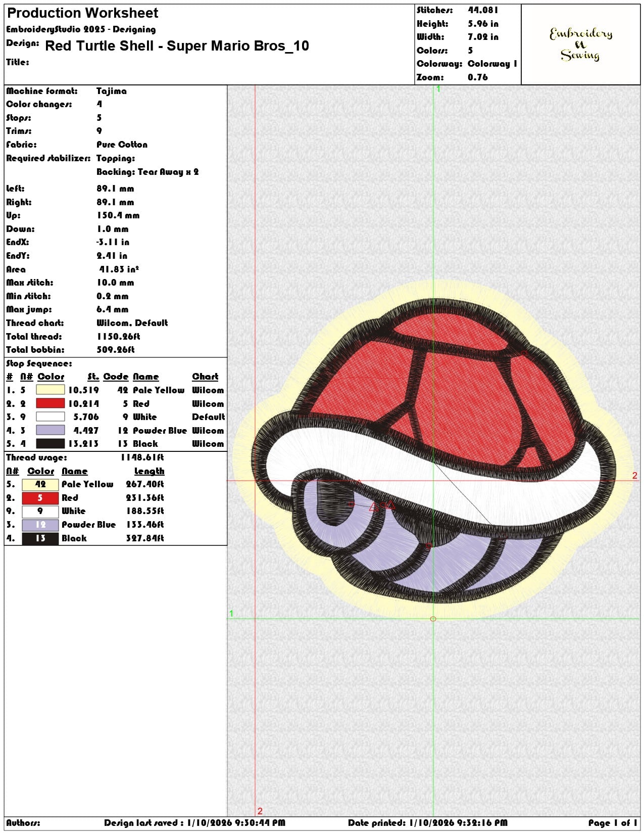Click the Pale Yellow swatch in Stop Sequence
The width and height of the screenshot is (644, 834).
coord(51,390)
